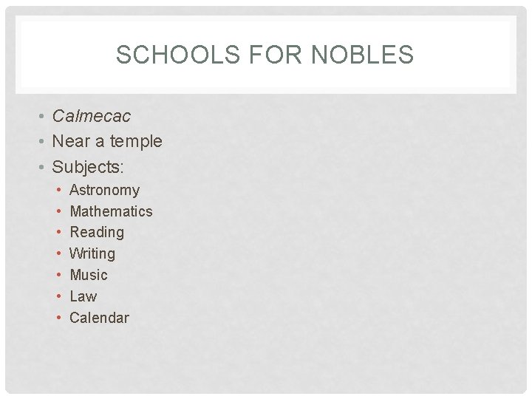The height and width of the screenshot is (399, 532).
Task: Click the 'Subjects:' bullet text
Action: pyautogui.click(x=87, y=165)
